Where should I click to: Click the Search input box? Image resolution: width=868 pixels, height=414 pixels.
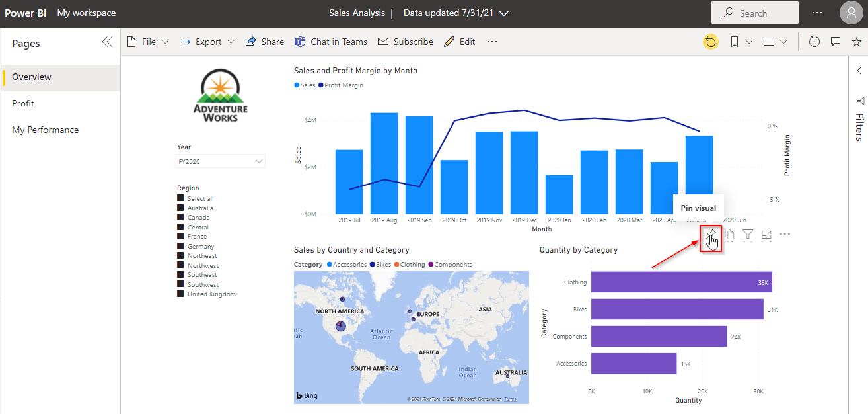(x=754, y=13)
